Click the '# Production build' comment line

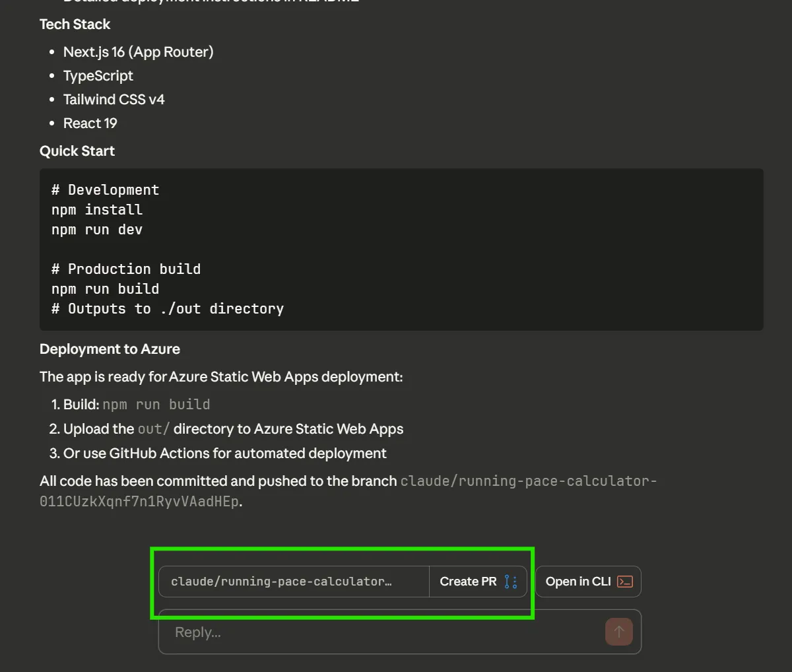(x=126, y=269)
